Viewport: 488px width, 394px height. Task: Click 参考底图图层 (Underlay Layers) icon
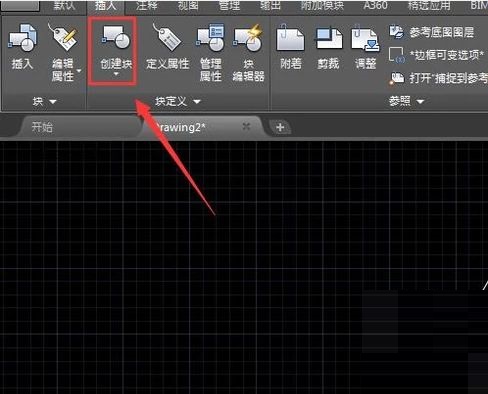(396, 32)
